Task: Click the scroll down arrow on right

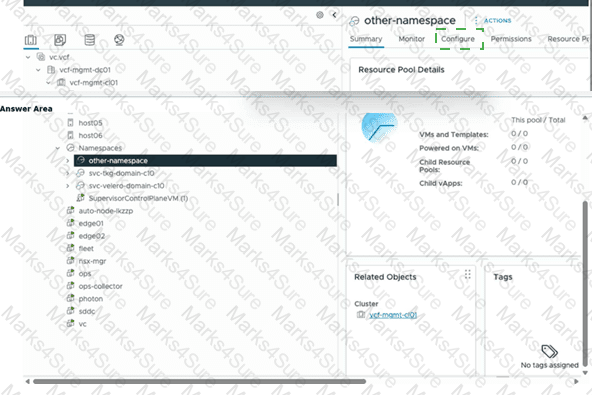Action: (585, 373)
